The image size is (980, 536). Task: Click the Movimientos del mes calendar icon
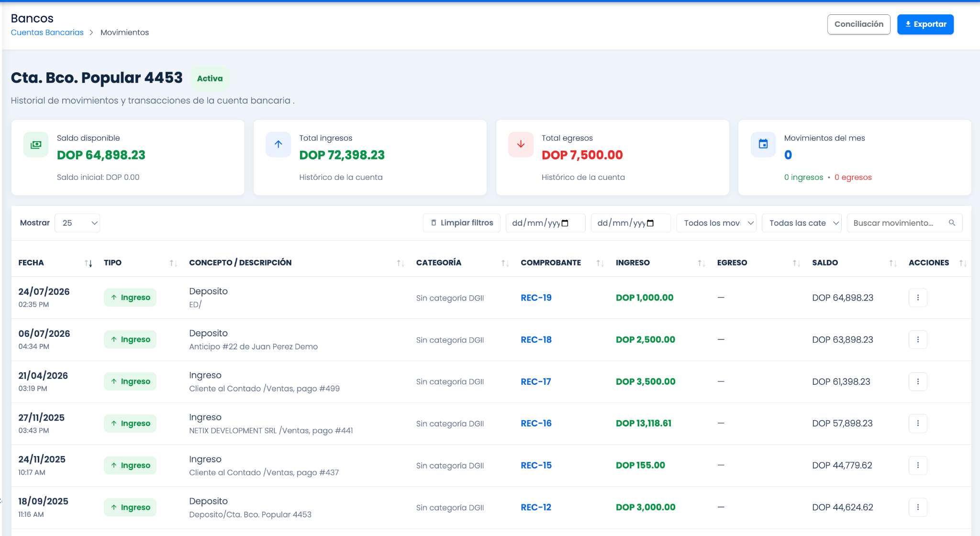click(763, 145)
